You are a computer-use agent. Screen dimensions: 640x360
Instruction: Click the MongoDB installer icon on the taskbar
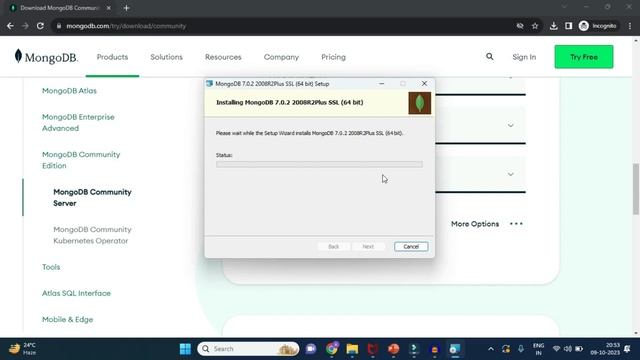[455, 349]
